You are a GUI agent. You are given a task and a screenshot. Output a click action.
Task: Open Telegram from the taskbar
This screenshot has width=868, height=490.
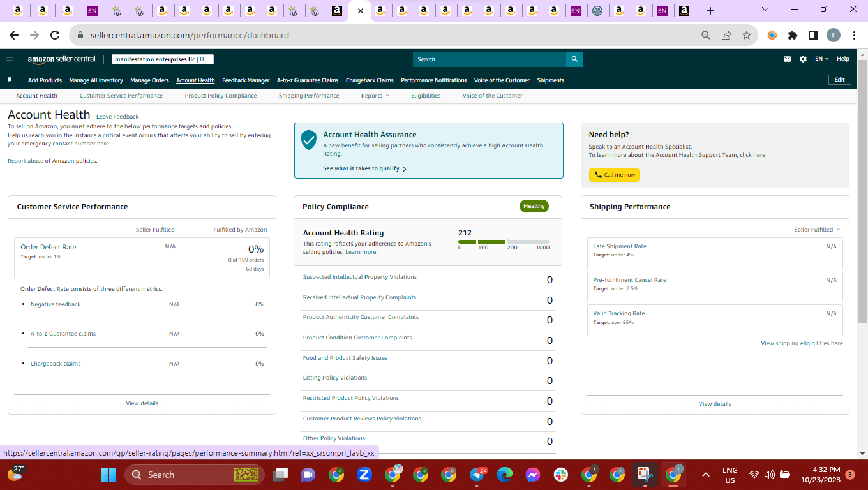click(x=477, y=475)
